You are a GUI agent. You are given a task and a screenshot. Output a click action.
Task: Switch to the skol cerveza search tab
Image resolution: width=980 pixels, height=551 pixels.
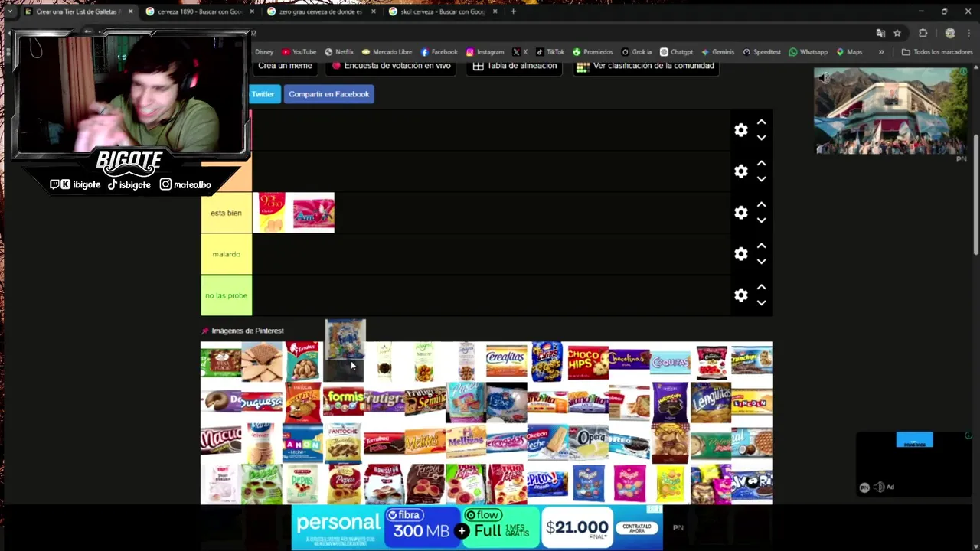442,11
